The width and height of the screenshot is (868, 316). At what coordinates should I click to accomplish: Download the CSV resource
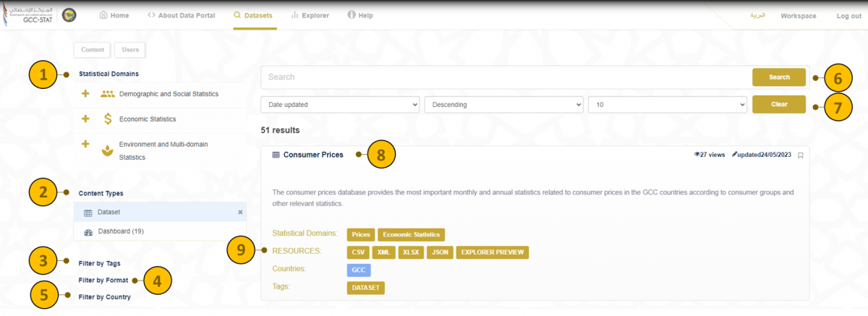(x=357, y=252)
